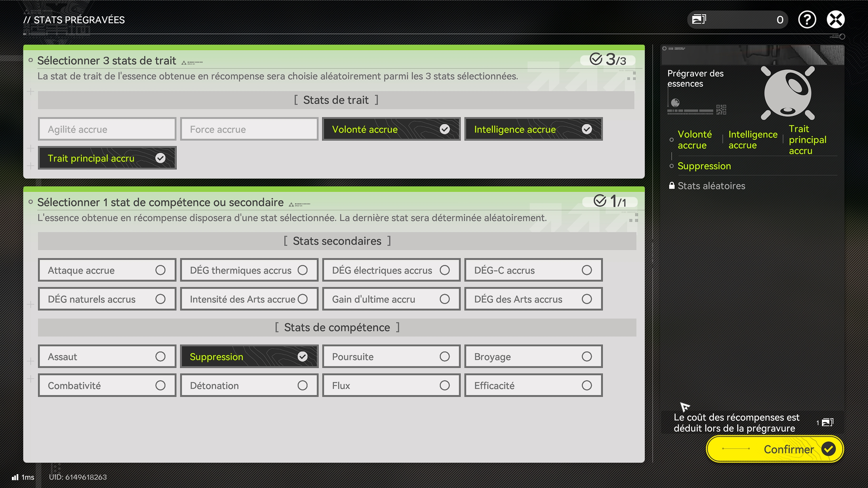The height and width of the screenshot is (488, 868).
Task: Close the Stats Prégravées screen
Action: (x=835, y=20)
